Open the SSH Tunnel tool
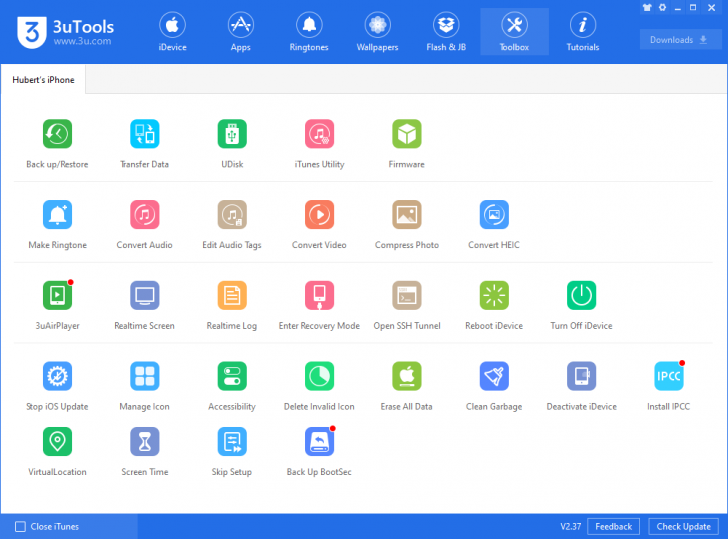 click(407, 295)
